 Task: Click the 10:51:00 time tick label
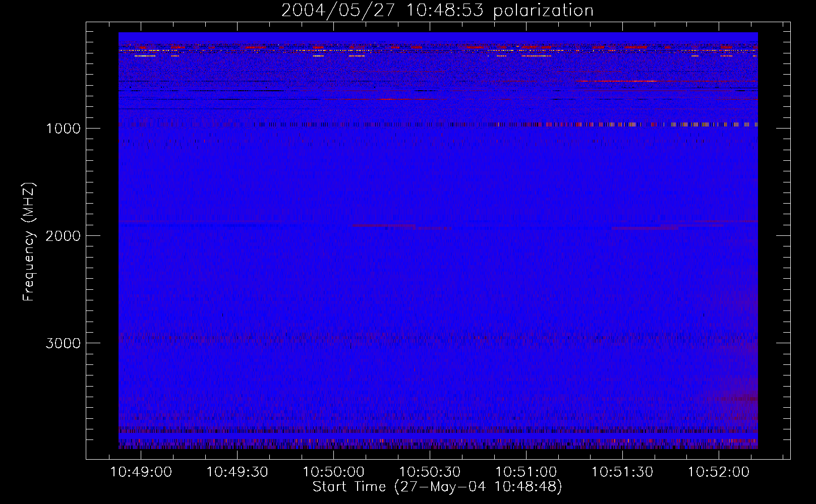coord(526,472)
